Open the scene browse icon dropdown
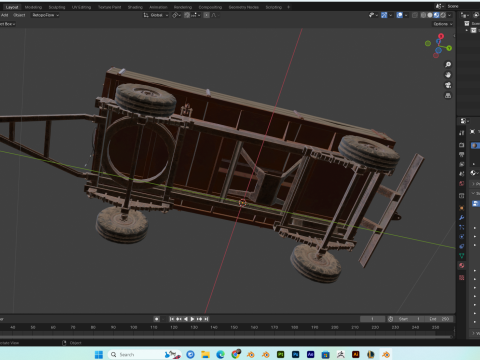The width and height of the screenshot is (480, 360). [x=439, y=6]
